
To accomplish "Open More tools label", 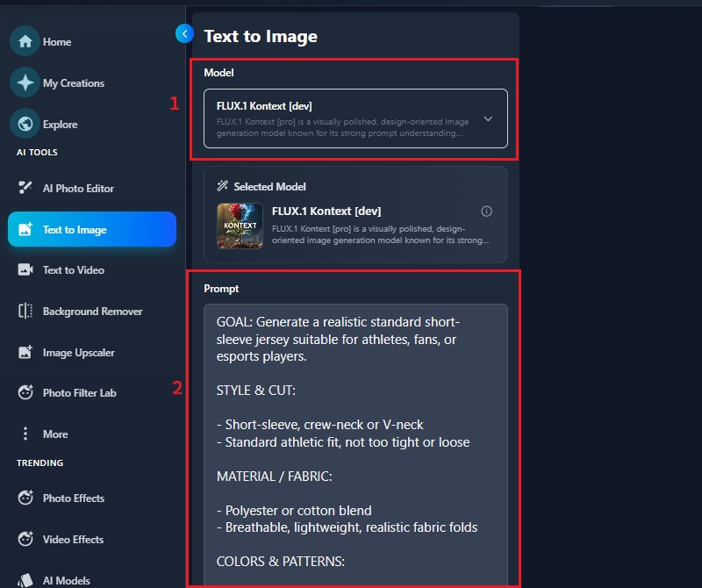I will click(x=55, y=434).
